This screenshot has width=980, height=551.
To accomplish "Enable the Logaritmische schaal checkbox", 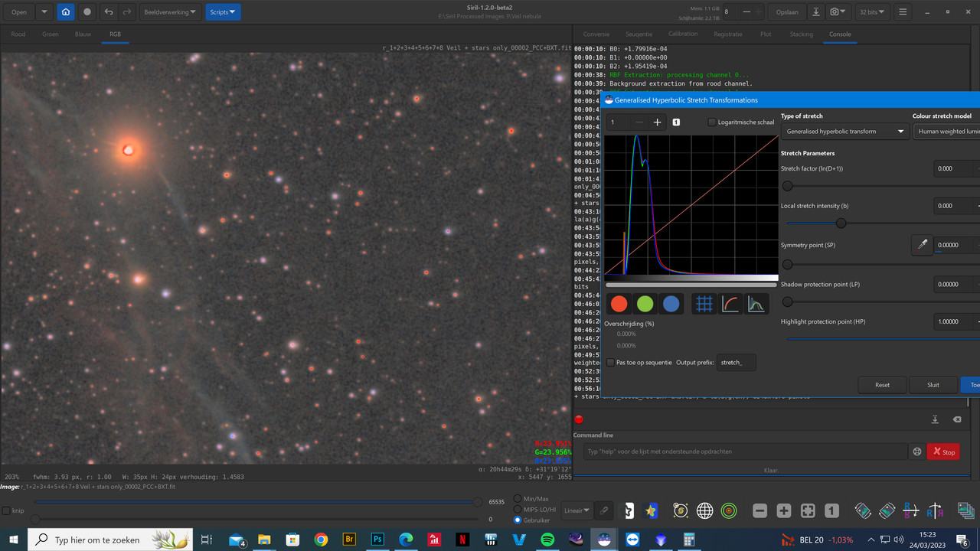I will point(712,122).
